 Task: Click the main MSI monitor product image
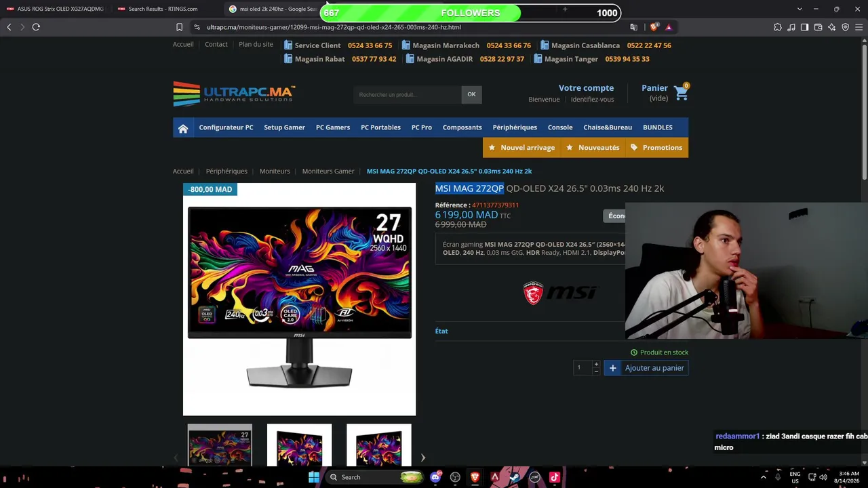tap(299, 299)
